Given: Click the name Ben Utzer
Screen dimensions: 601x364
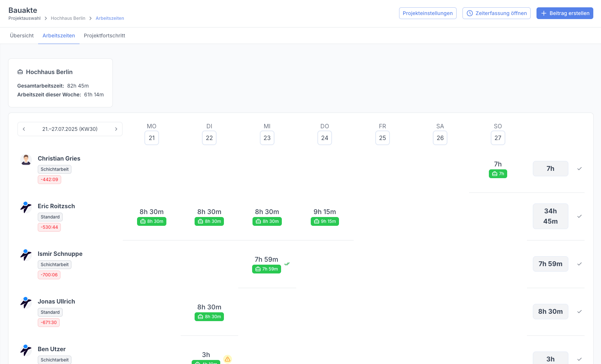Looking at the screenshot, I should (x=52, y=349).
